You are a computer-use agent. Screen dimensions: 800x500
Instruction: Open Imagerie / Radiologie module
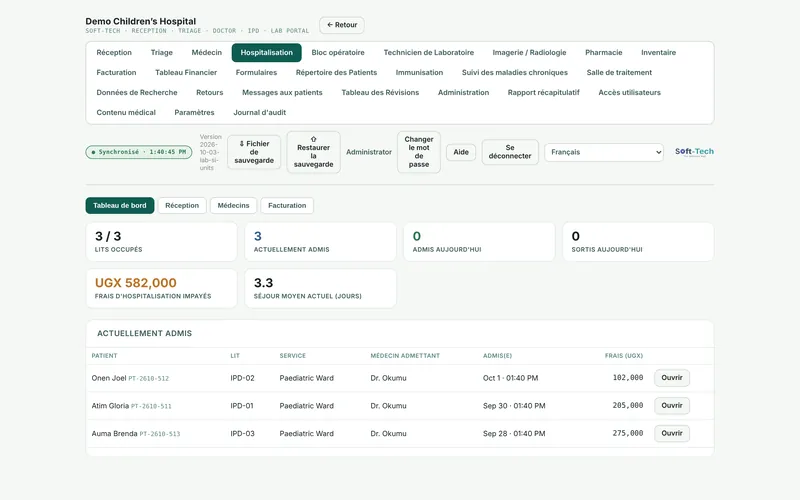529,53
